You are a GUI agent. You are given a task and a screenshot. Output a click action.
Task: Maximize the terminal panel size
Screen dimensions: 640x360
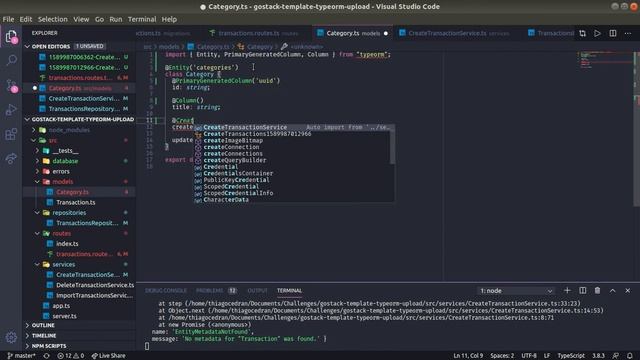(613, 291)
